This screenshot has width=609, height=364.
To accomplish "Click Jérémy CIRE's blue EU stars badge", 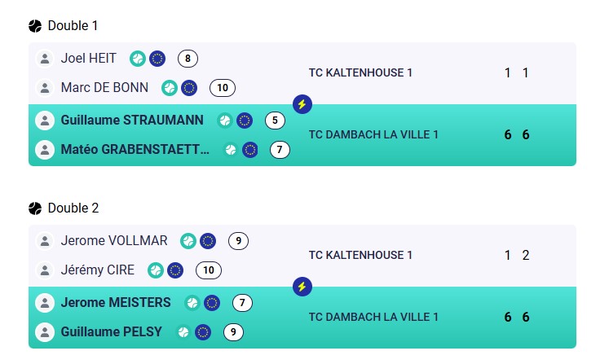I will [x=175, y=270].
